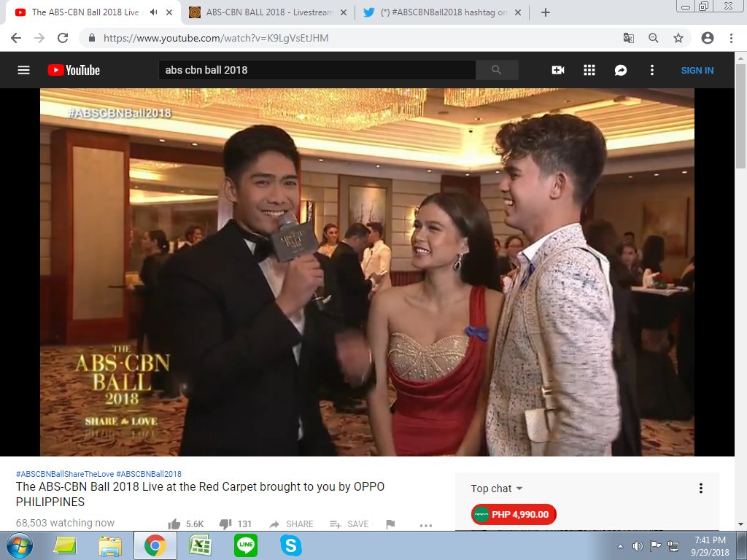Click the network tray icon
This screenshot has width=747, height=560.
[x=673, y=546]
